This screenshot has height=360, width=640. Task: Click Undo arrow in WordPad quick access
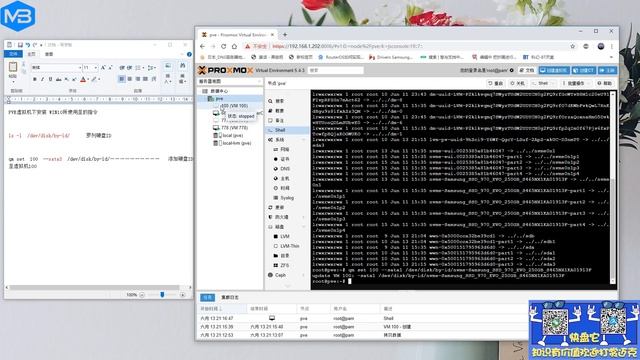tap(27, 45)
